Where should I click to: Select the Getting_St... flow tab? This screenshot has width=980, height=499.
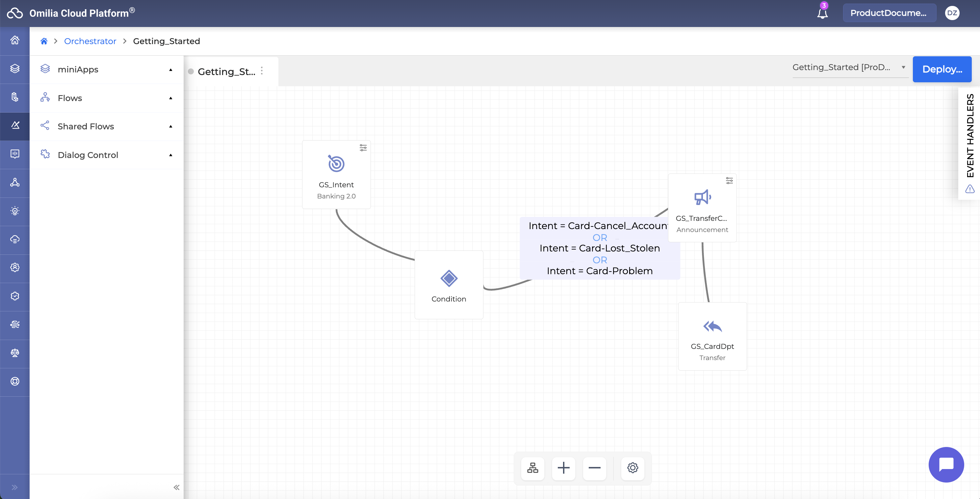(x=226, y=71)
